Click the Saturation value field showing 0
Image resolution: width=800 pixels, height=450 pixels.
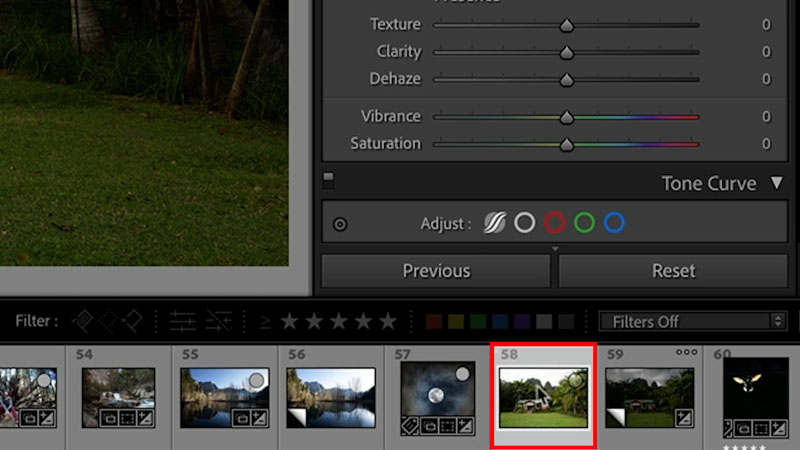point(766,144)
